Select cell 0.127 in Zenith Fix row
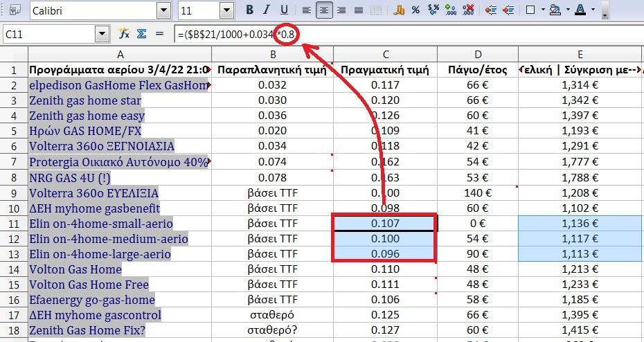Viewport: 644px width, 342px height. click(x=385, y=330)
